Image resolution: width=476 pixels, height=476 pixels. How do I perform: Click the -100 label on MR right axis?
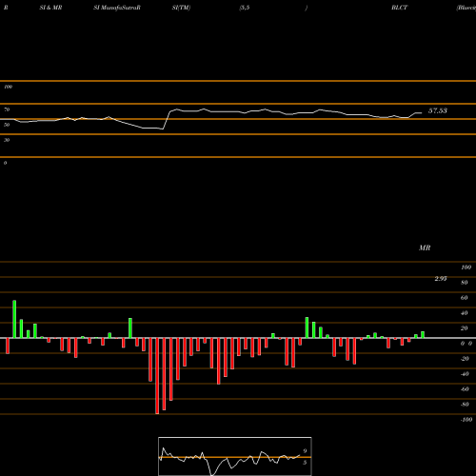pyautogui.click(x=466, y=420)
